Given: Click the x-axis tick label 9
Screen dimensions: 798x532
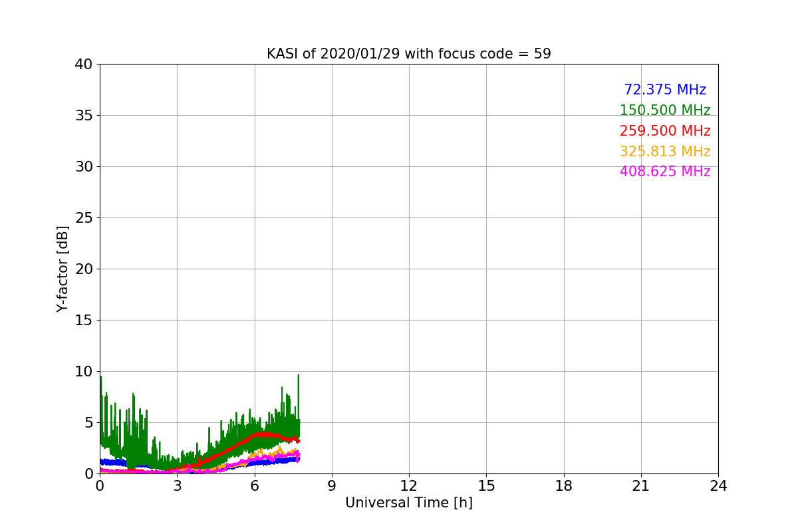Looking at the screenshot, I should tap(332, 486).
